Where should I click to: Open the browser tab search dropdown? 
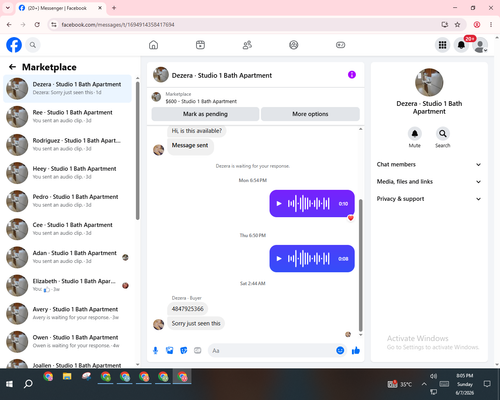pyautogui.click(x=7, y=8)
